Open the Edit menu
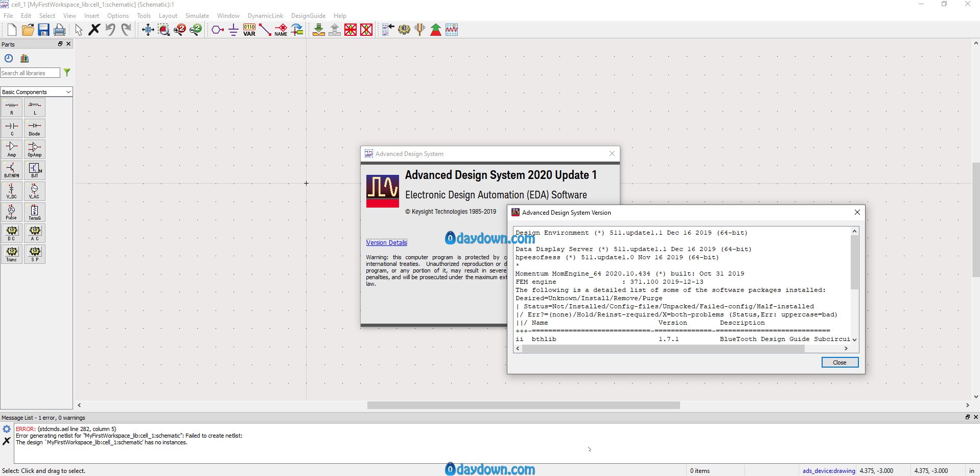The width and height of the screenshot is (980, 476). 26,16
